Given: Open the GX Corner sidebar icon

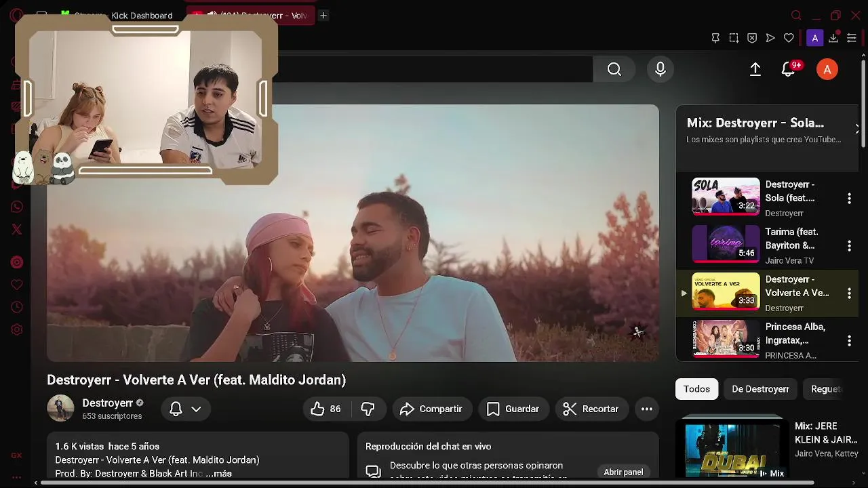Looking at the screenshot, I should 17,455.
